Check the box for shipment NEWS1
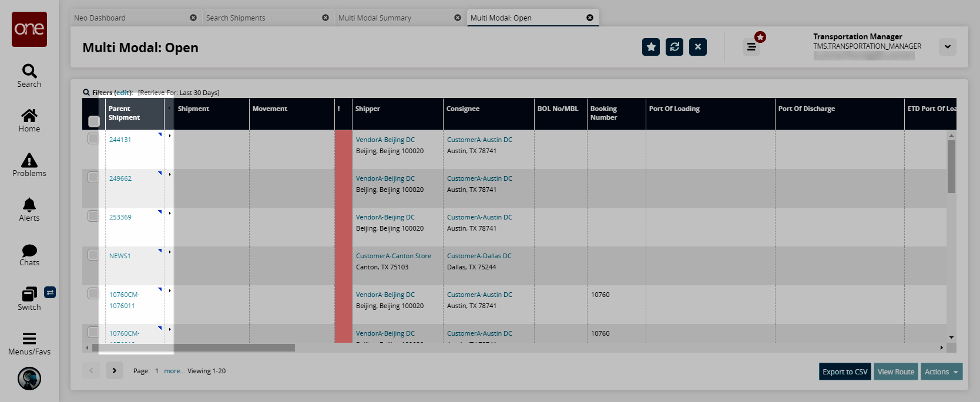This screenshot has height=402, width=980. pyautogui.click(x=93, y=255)
